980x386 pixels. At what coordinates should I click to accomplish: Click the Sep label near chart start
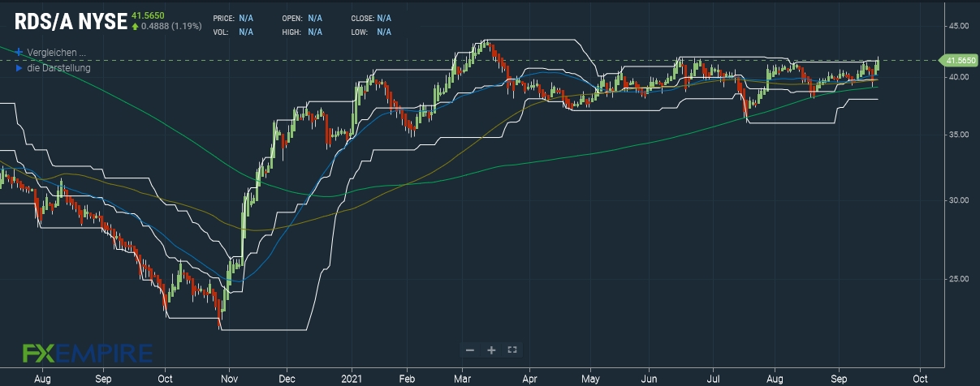pos(103,379)
